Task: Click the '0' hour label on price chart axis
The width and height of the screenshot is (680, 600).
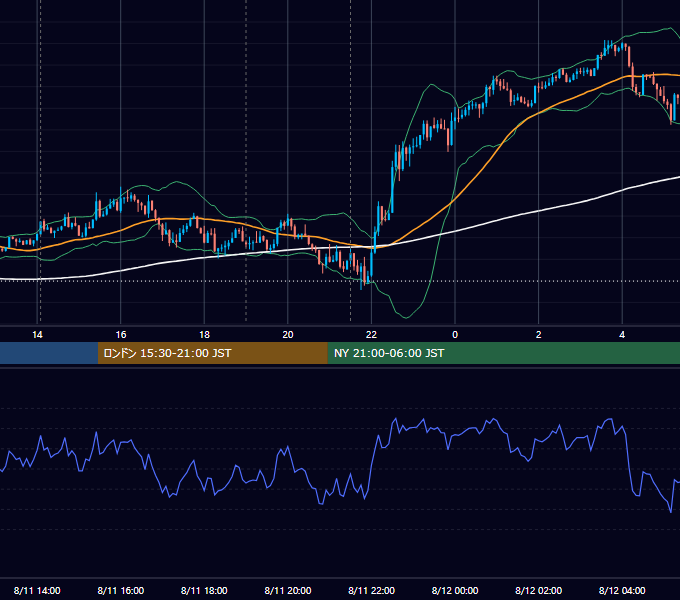Action: pos(455,335)
